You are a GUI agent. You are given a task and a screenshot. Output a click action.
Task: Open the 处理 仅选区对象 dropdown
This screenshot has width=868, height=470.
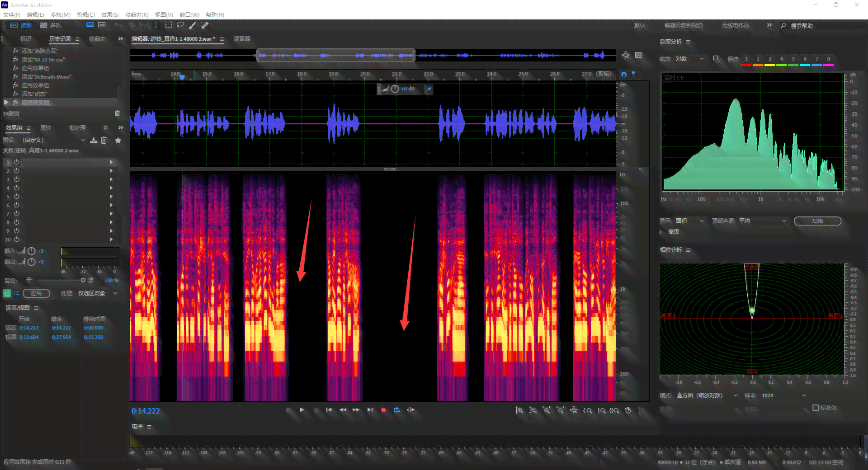click(97, 293)
